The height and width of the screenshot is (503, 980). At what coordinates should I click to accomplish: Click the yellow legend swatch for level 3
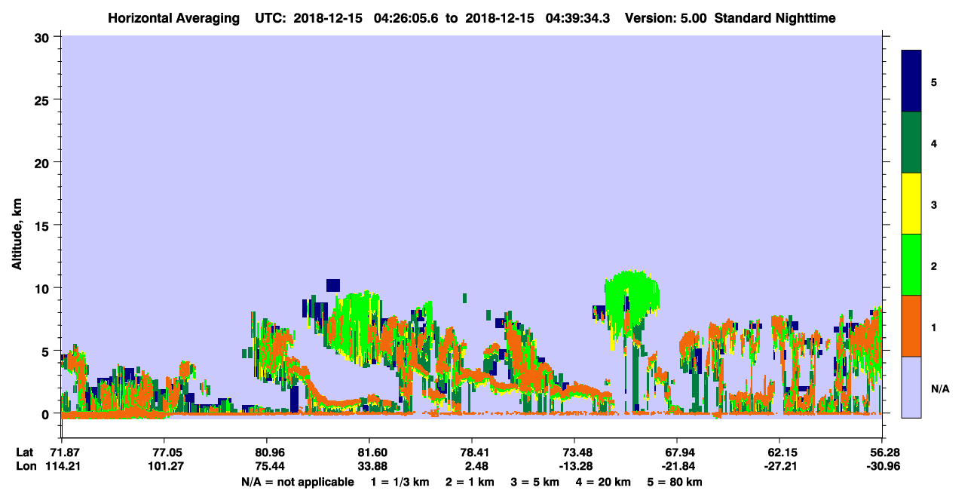tap(911, 204)
